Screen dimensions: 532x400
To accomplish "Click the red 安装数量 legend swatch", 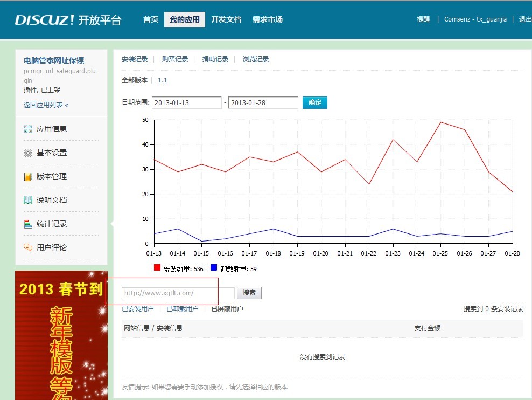I will [x=157, y=267].
